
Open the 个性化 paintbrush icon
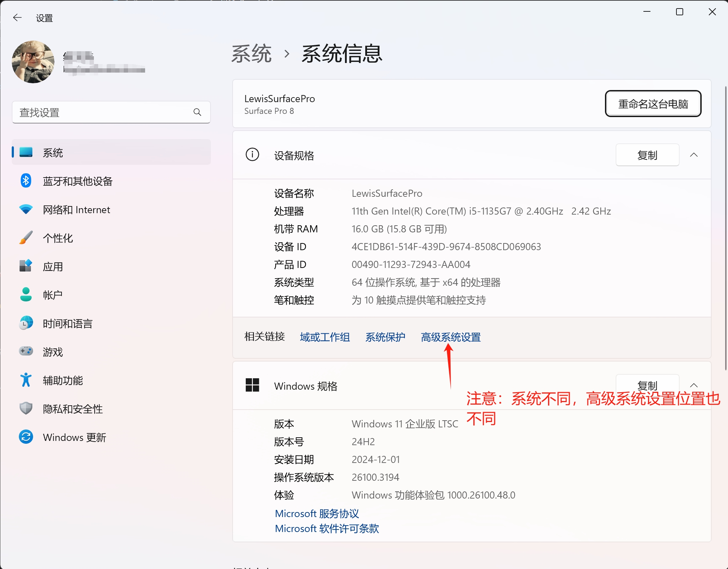tap(26, 238)
